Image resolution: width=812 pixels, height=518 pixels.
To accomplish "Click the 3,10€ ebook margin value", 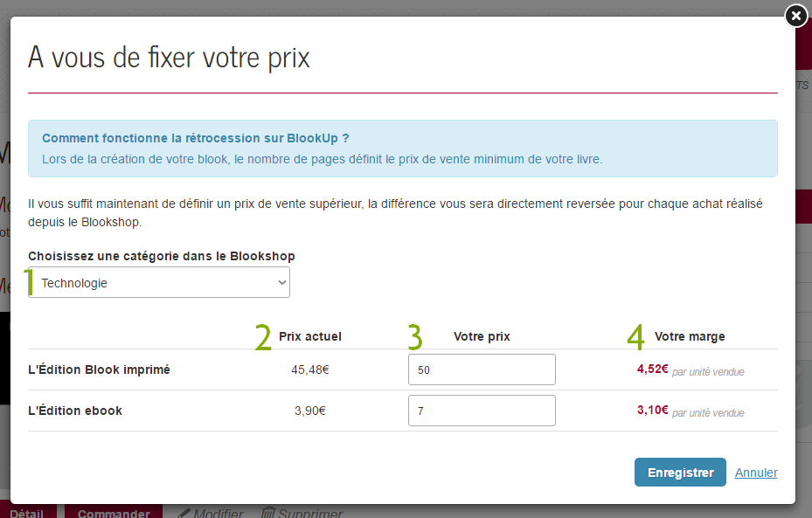I will (x=652, y=411).
